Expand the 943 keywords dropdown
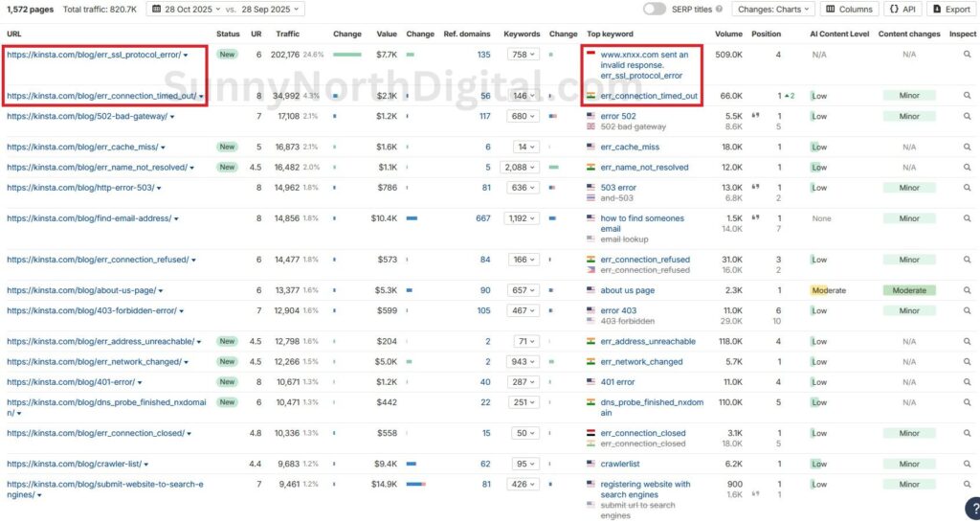Image resolution: width=980 pixels, height=523 pixels. pyautogui.click(x=523, y=361)
